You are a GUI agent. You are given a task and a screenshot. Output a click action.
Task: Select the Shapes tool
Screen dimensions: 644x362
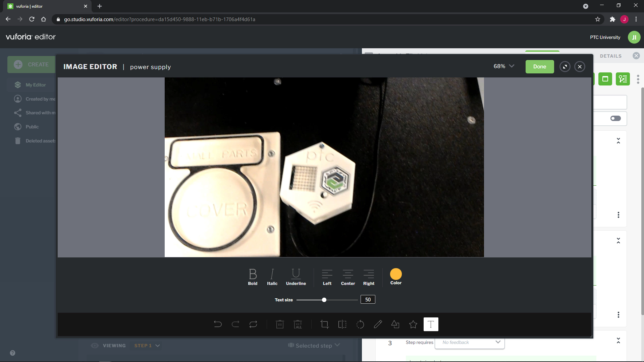[395, 324]
